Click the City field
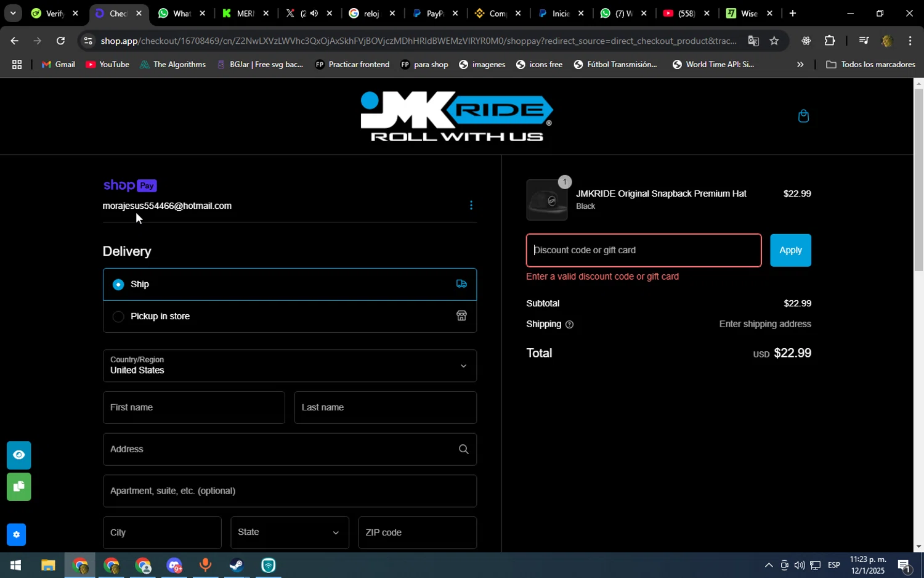The height and width of the screenshot is (578, 924). click(x=162, y=532)
